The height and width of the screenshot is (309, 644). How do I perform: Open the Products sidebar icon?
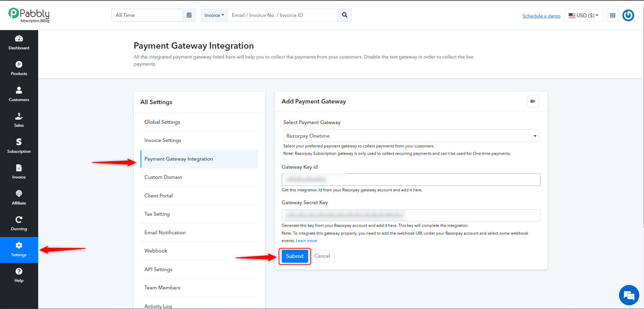19,69
